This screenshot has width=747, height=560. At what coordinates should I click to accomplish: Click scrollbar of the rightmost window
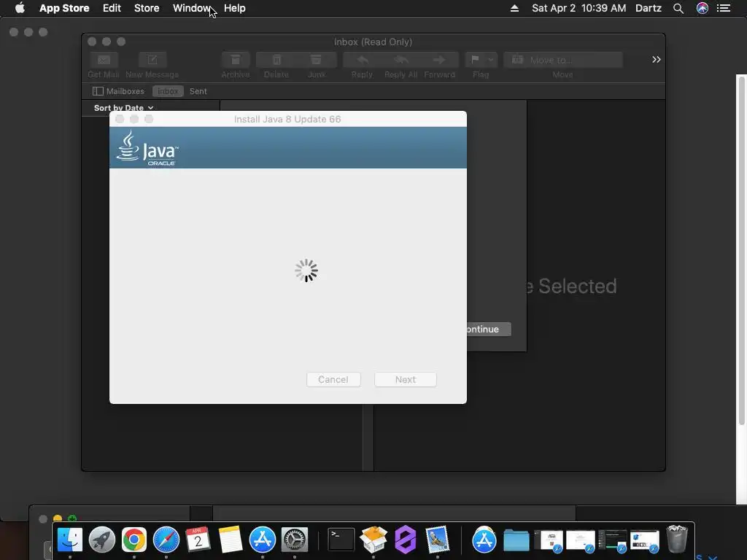[x=741, y=250]
